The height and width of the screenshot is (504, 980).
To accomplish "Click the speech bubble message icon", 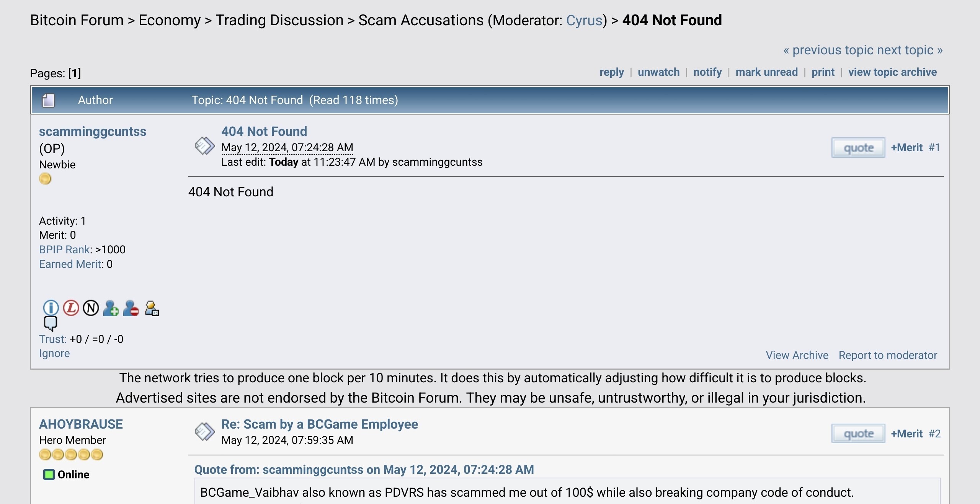I will 50,324.
